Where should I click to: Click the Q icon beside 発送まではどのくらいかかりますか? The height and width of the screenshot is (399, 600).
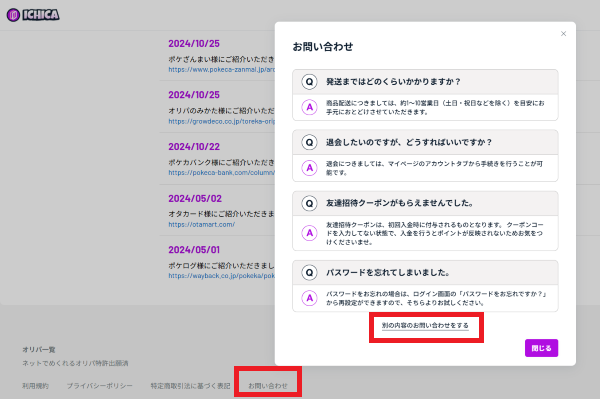pyautogui.click(x=309, y=81)
